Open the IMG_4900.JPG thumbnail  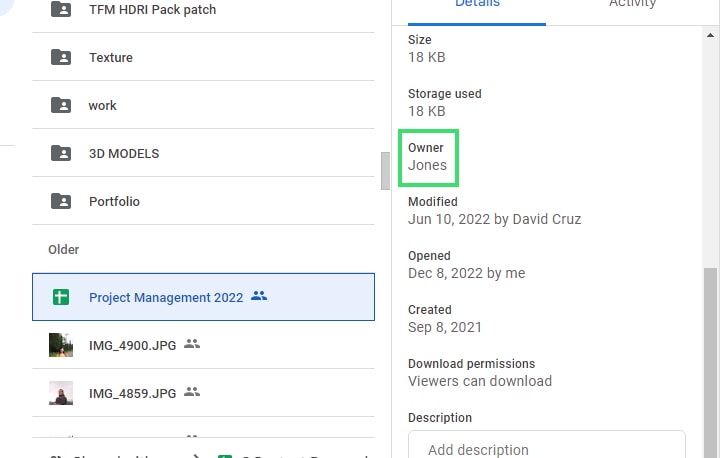61,345
